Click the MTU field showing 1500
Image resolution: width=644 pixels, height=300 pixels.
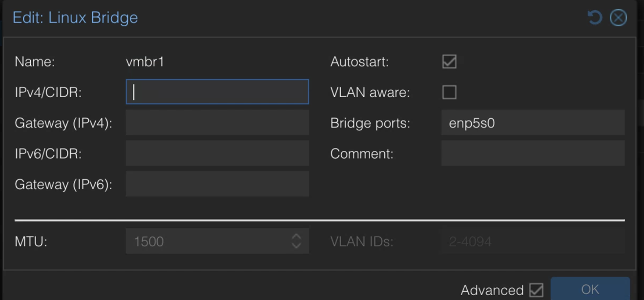pos(208,241)
